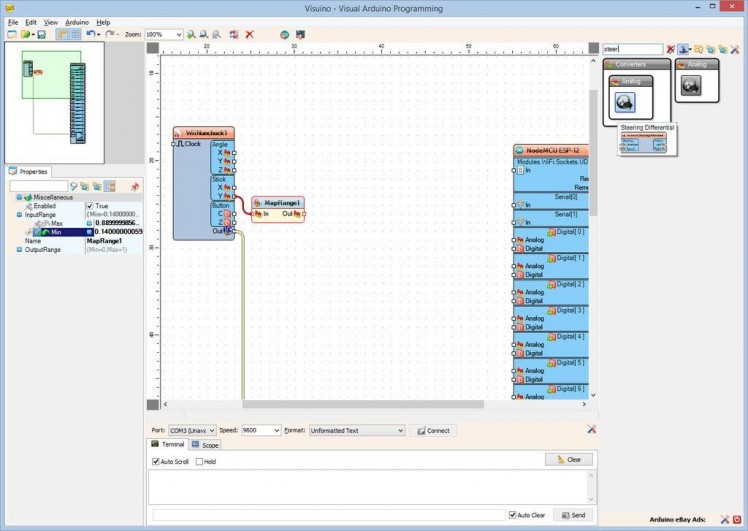
Task: Uncheck the Enabled True checkbox
Action: [x=89, y=206]
